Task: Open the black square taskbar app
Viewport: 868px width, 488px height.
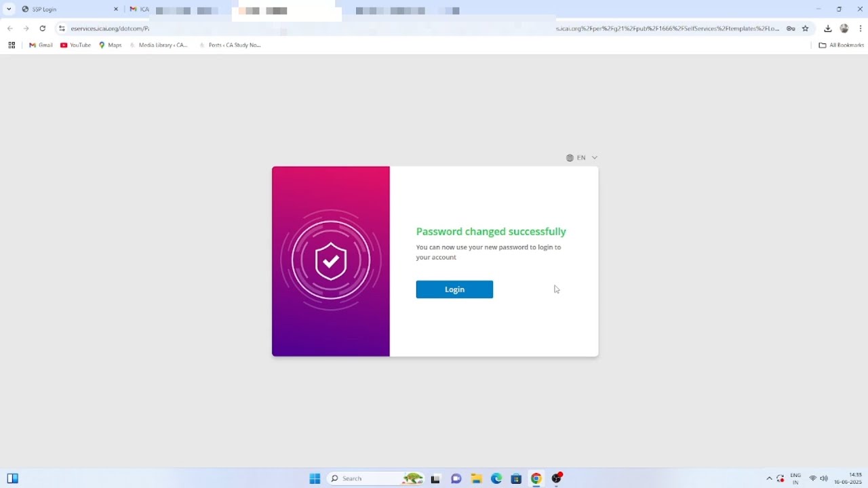Action: (435, 479)
